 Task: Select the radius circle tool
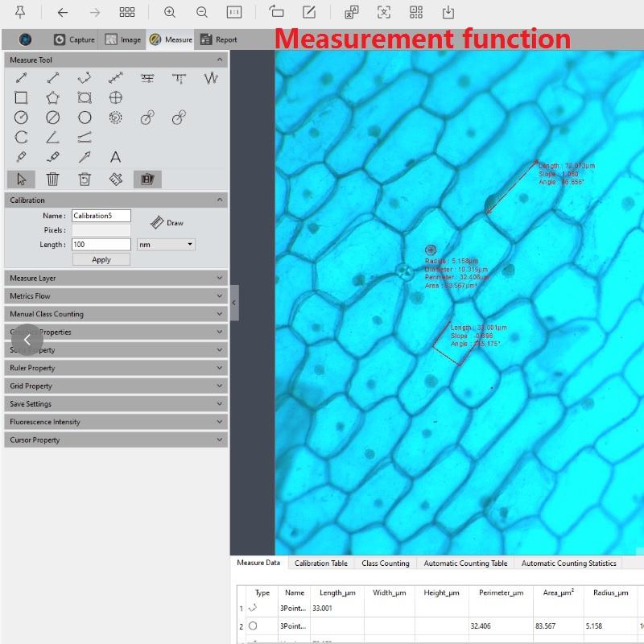point(22,118)
